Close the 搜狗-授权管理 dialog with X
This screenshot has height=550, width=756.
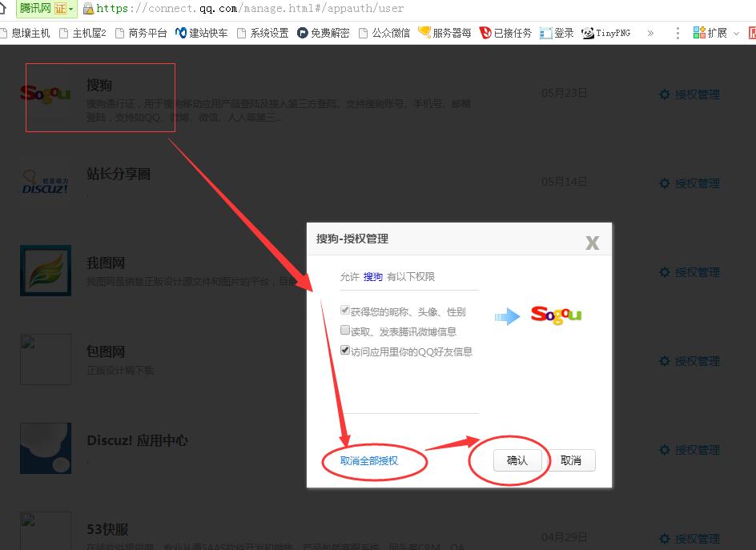[593, 243]
